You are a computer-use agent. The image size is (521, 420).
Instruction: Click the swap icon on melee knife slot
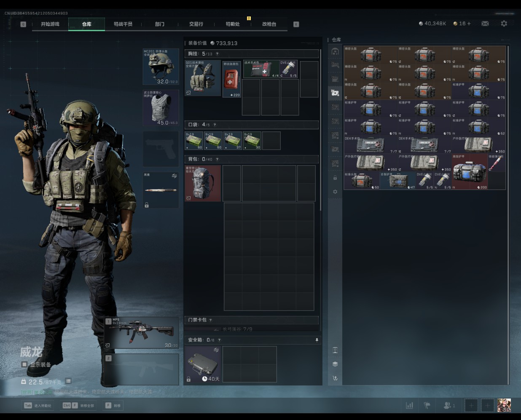(x=174, y=176)
